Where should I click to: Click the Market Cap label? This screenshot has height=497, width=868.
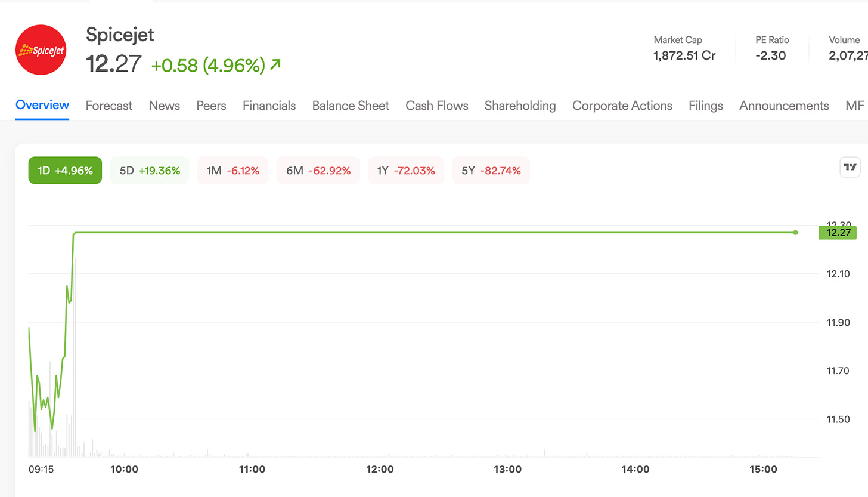tap(678, 40)
